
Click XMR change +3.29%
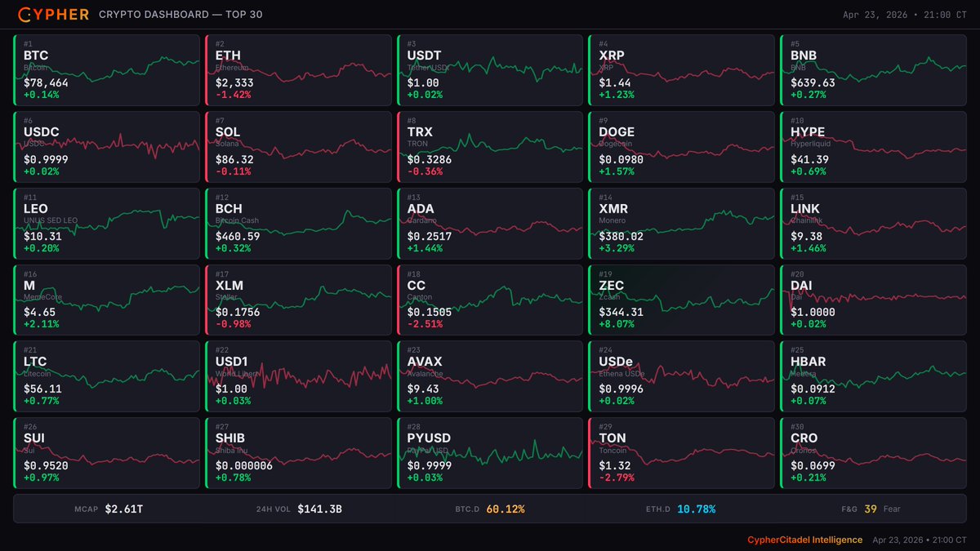617,248
